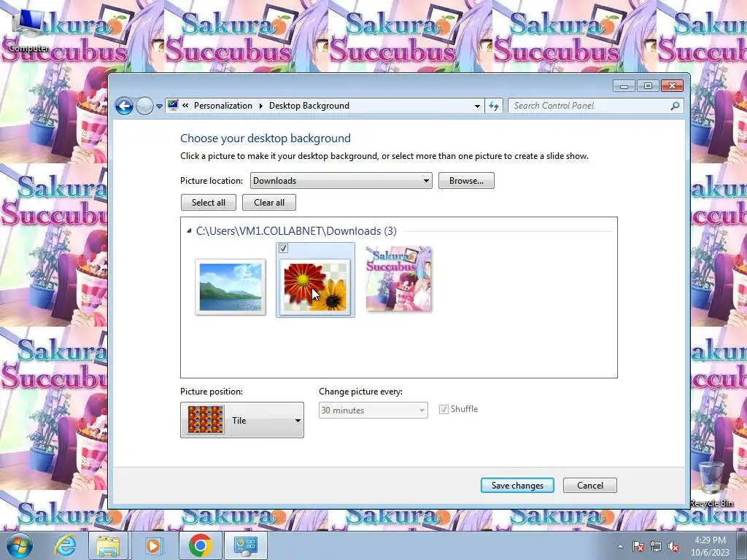
Task: Open recent pages dropdown beside nav arrows
Action: tap(160, 106)
